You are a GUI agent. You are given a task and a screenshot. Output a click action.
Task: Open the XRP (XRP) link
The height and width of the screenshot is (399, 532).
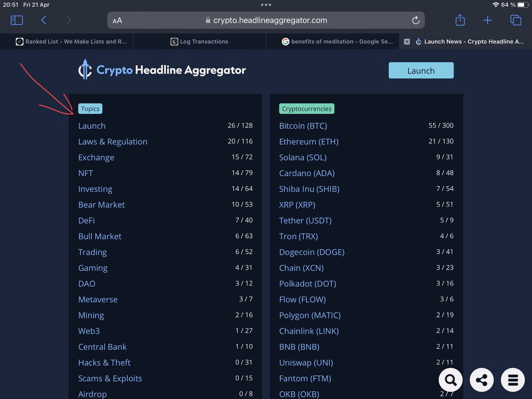[x=297, y=205]
